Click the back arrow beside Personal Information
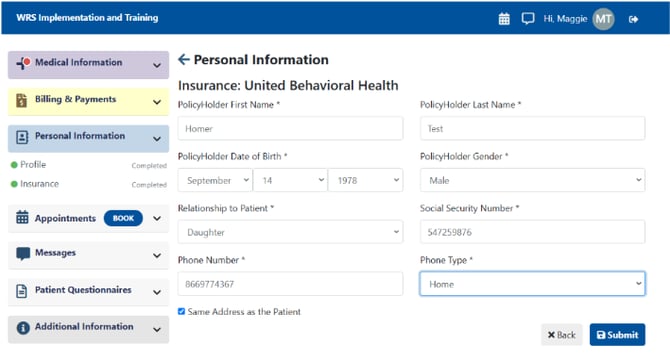The image size is (670, 361). 184,59
